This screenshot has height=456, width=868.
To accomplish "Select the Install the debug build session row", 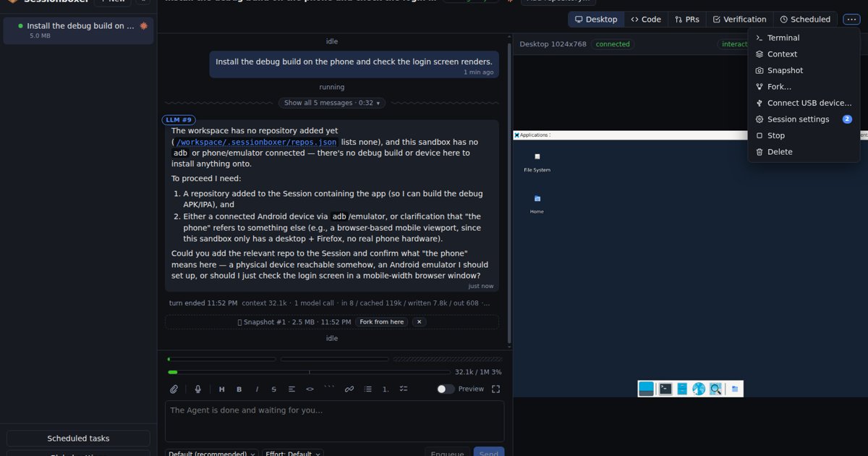I will coord(79,30).
